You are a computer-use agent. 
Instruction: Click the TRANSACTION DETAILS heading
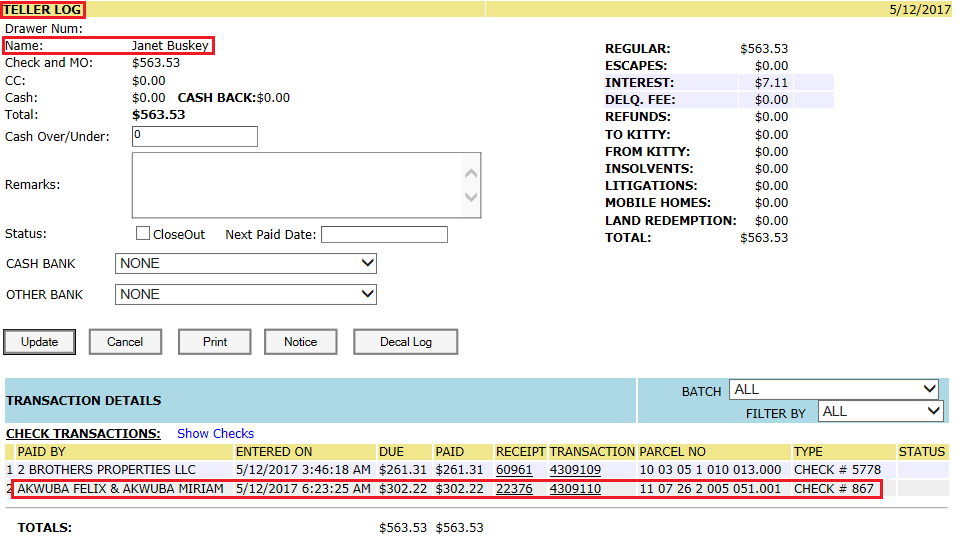click(x=84, y=401)
